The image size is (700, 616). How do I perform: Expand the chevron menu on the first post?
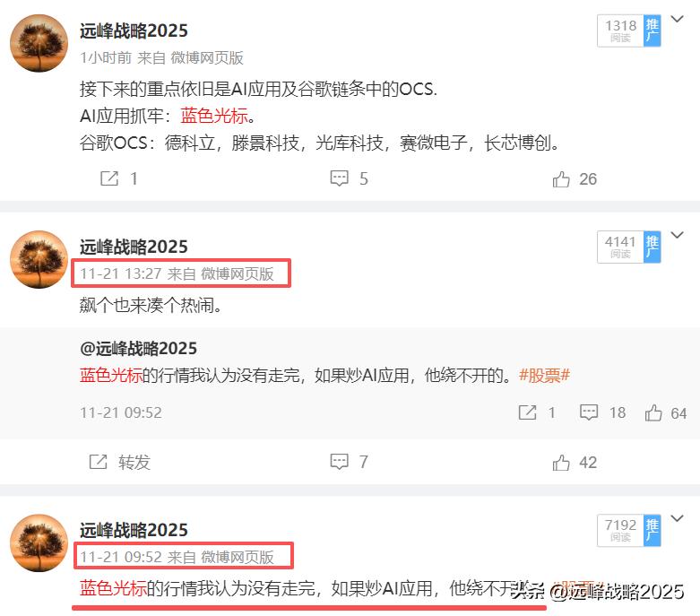[x=678, y=19]
